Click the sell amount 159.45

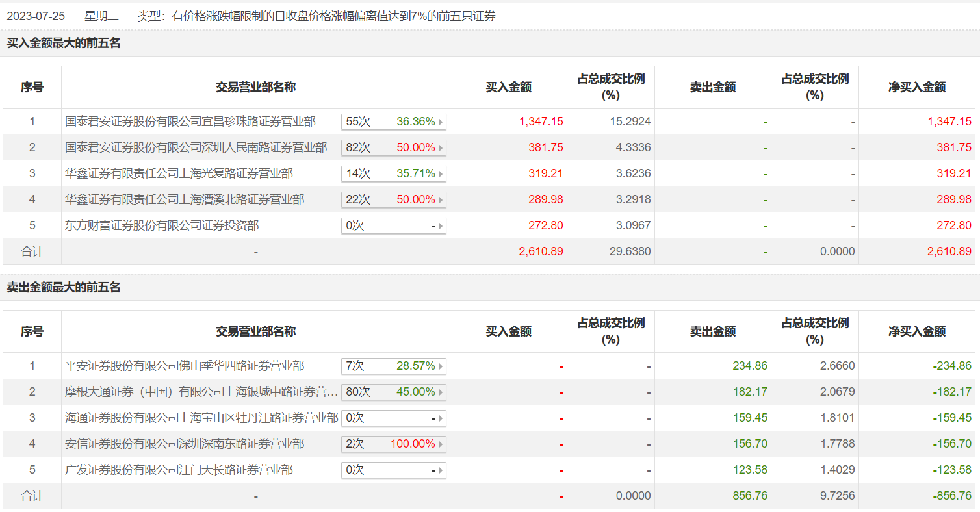tap(750, 418)
